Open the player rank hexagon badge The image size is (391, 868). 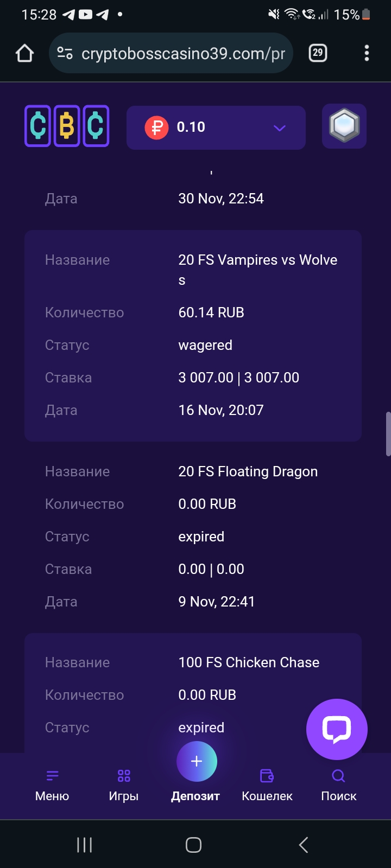[x=344, y=126]
